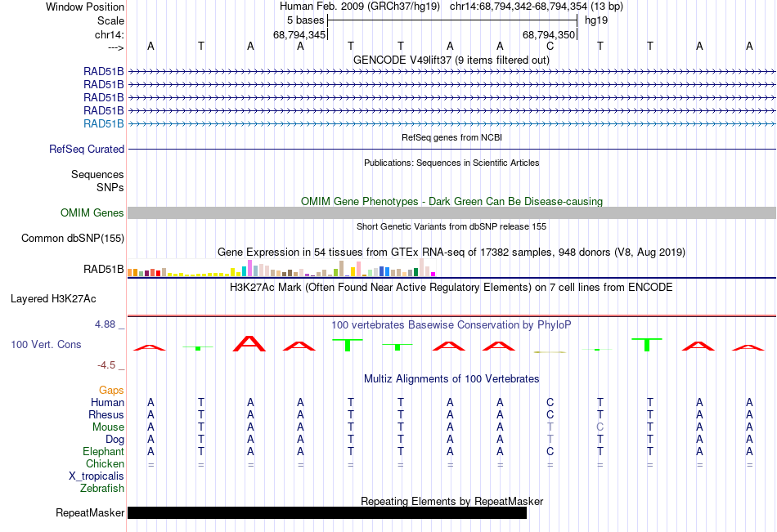Screen dimensions: 777x532
Task: Open the GENCODE V49lift37 track title
Action: pyautogui.click(x=451, y=60)
